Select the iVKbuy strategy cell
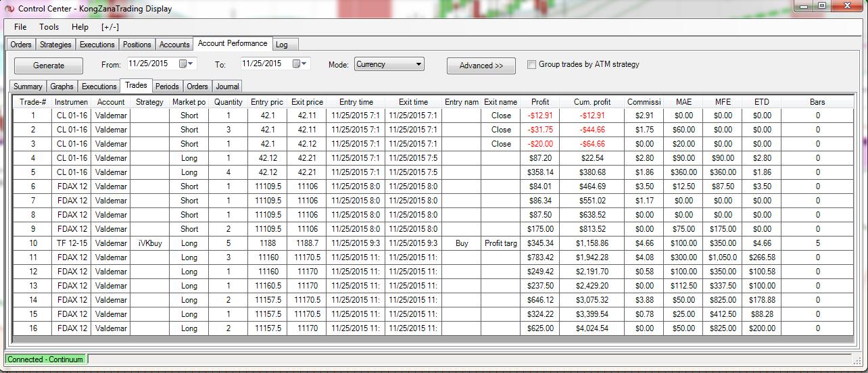Image resolution: width=868 pixels, height=373 pixels. coord(149,243)
